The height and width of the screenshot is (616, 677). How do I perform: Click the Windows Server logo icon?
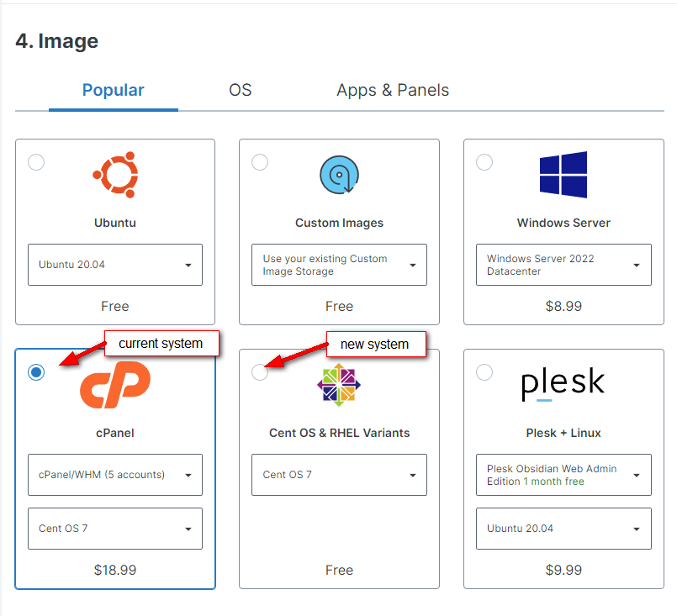[563, 174]
